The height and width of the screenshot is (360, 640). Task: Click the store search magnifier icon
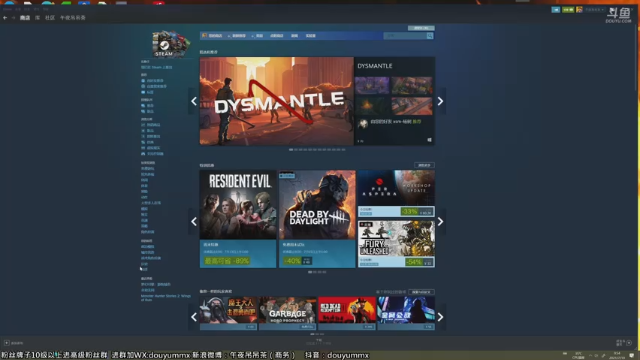(430, 36)
